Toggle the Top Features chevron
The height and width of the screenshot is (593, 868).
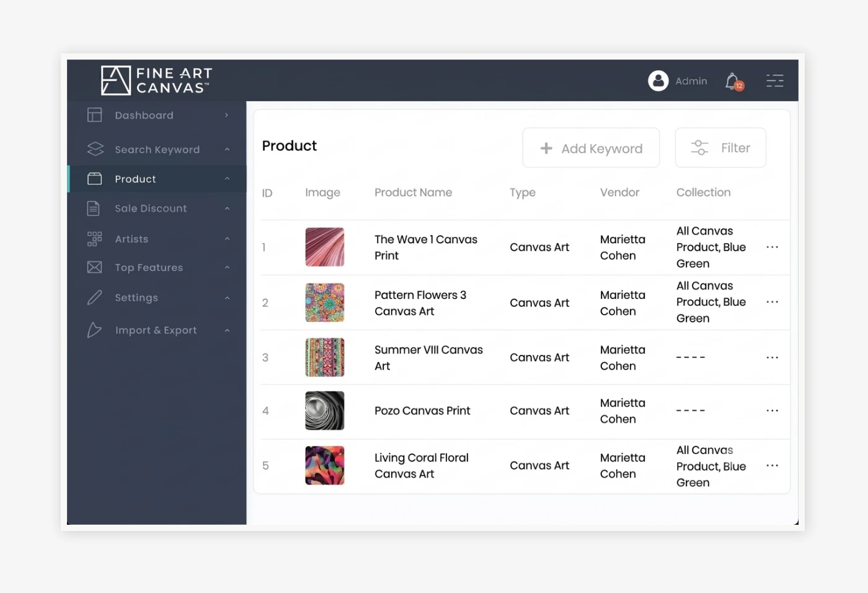point(227,267)
